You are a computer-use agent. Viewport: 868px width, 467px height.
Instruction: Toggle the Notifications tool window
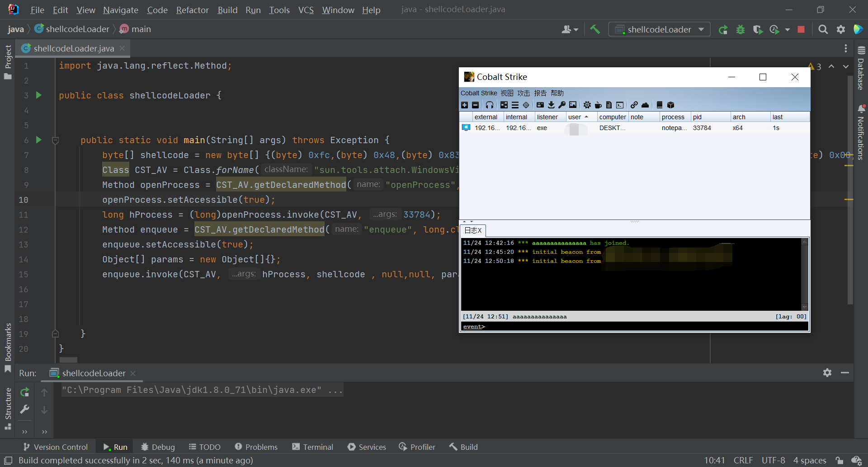(861, 132)
